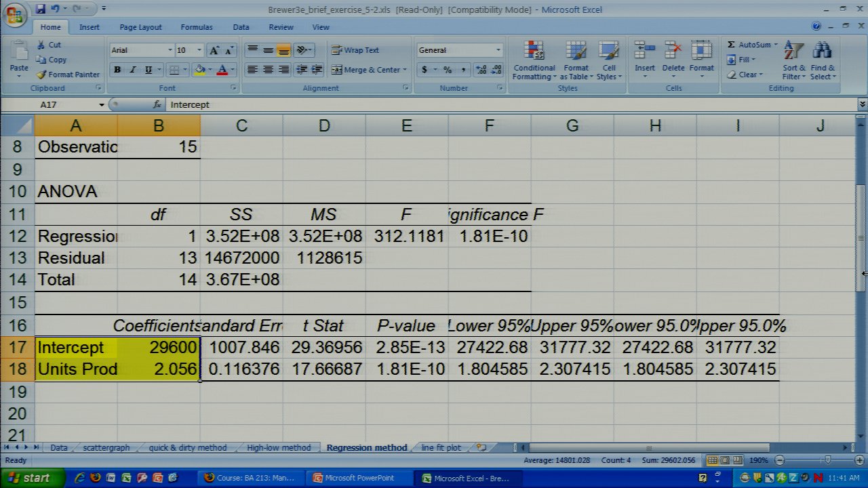Viewport: 868px width, 488px height.
Task: Click the yellow fill color button
Action: pos(199,70)
